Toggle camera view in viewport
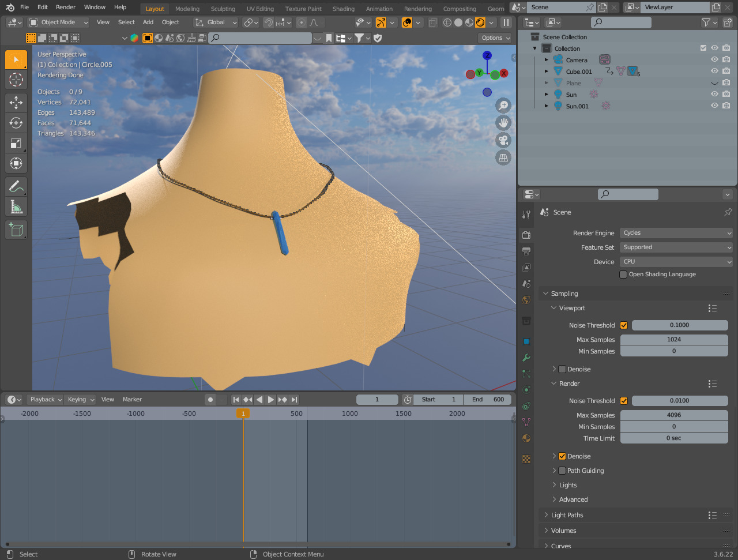This screenshot has width=738, height=560. [503, 140]
